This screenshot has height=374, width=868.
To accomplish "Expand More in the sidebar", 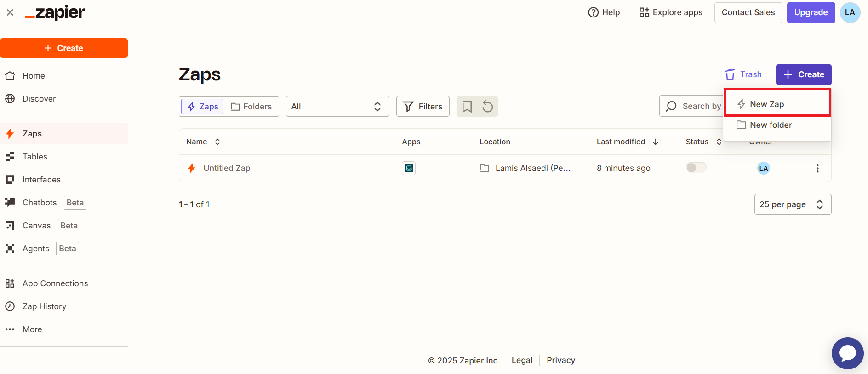I will [64, 329].
